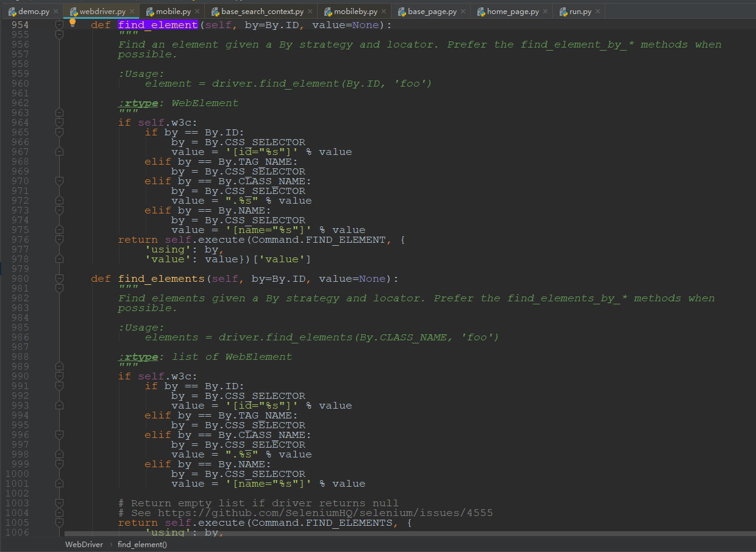Viewport: 756px width, 552px height.
Task: Select the highlighted find_element method name
Action: pyautogui.click(x=157, y=24)
